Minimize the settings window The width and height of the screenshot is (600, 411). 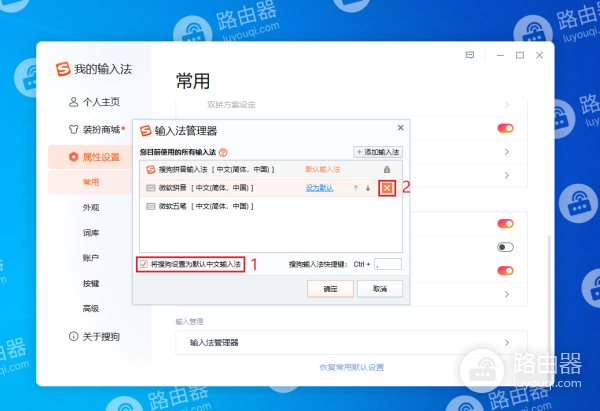[500, 55]
